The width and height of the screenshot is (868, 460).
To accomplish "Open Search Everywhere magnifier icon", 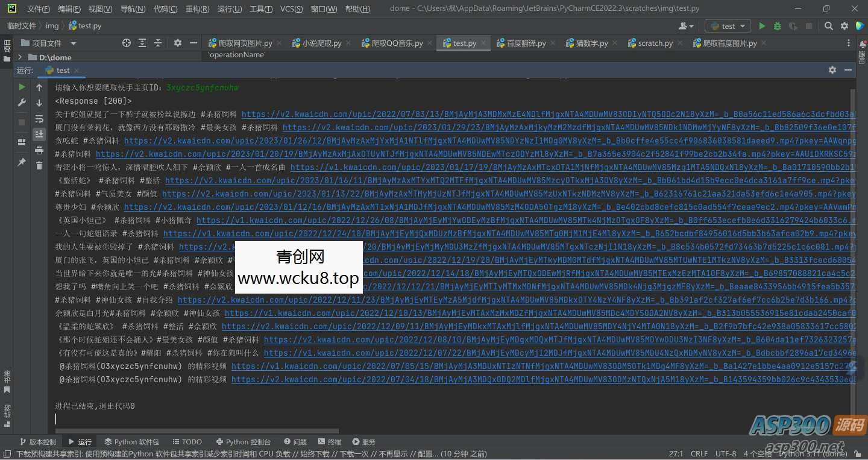I will tap(828, 27).
